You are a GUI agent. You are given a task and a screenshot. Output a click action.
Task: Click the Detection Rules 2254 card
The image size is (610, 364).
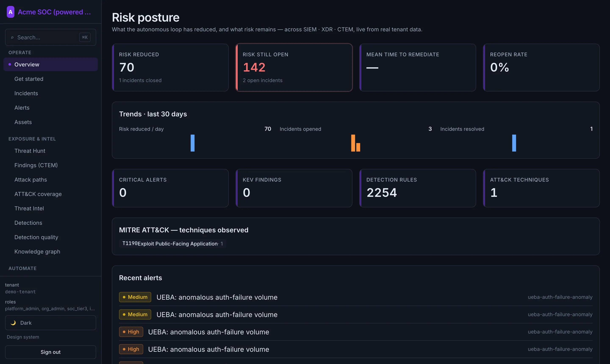(418, 188)
